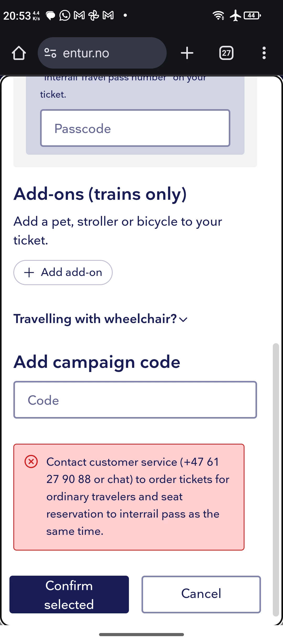Expand Travelling with wheelchair section
Image resolution: width=283 pixels, height=644 pixels.
click(101, 319)
